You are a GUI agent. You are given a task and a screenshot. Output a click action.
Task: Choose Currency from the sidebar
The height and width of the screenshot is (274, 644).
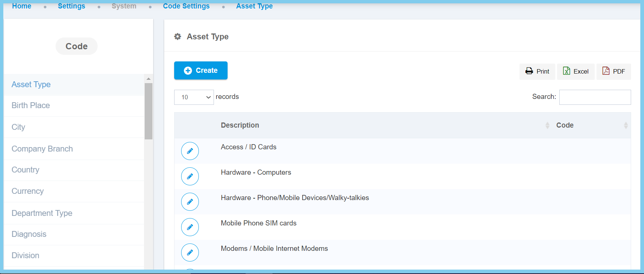28,191
